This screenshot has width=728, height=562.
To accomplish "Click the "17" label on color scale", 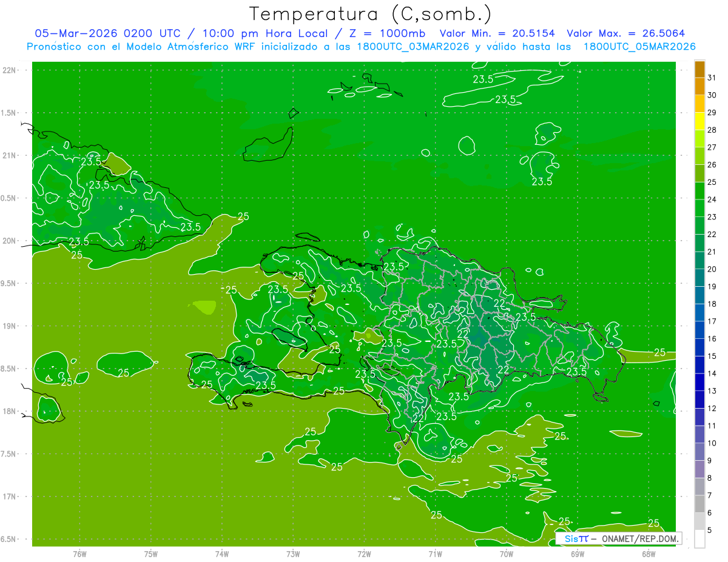I will 712,321.
